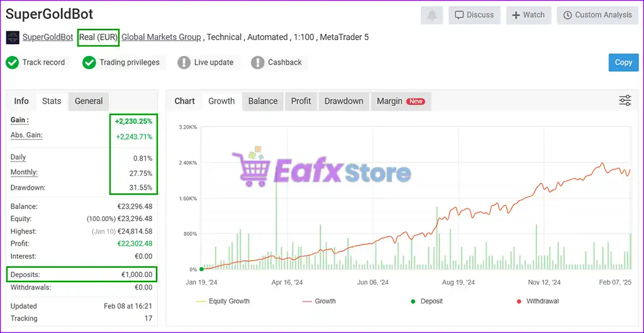The image size is (644, 333).
Task: Add system to Watch list
Action: tap(528, 15)
